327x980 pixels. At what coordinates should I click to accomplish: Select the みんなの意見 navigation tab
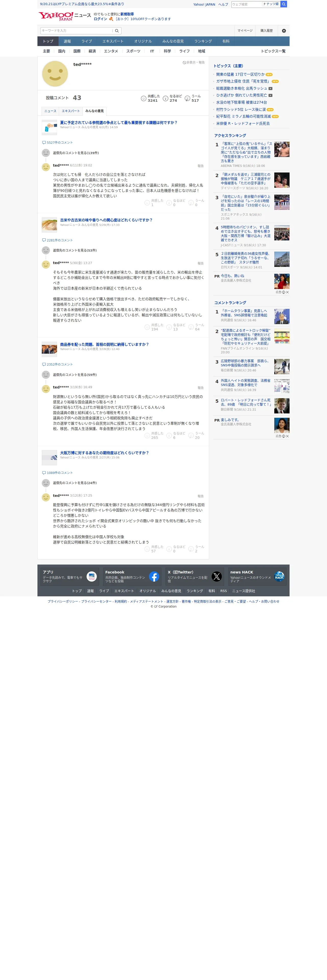coord(173,41)
